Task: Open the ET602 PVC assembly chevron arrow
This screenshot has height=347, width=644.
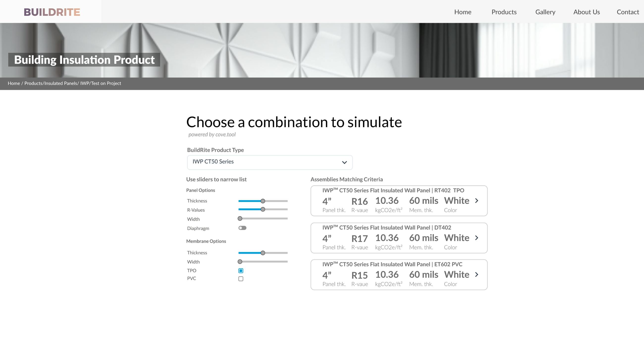Action: pos(477,274)
